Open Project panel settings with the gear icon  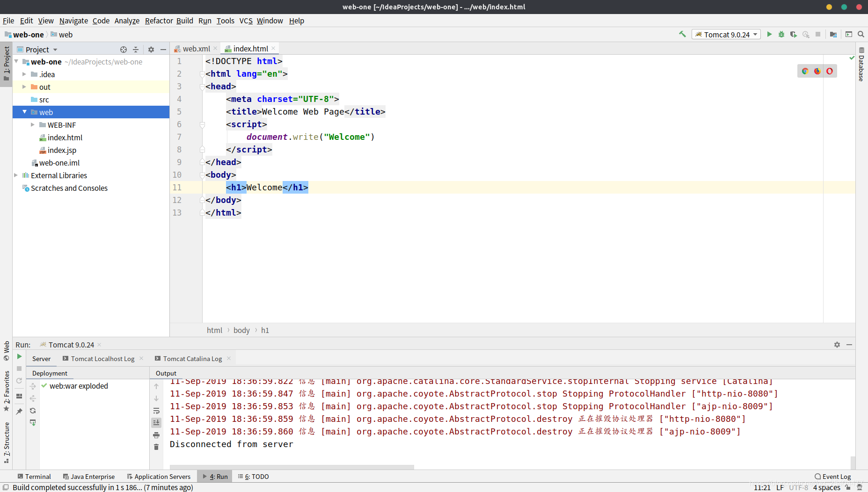(x=151, y=49)
